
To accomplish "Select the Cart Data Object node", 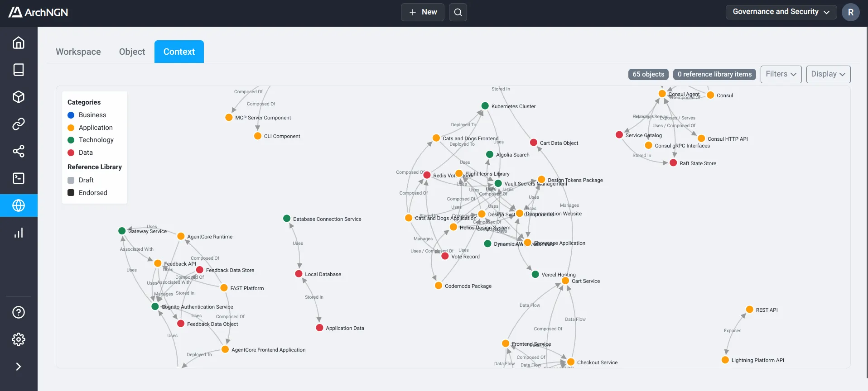I will click(534, 143).
